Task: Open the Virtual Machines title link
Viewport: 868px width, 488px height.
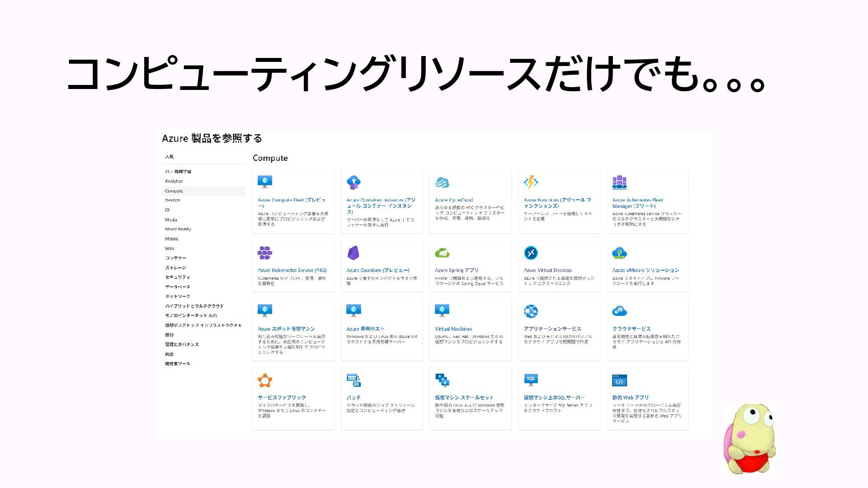Action: click(x=453, y=329)
